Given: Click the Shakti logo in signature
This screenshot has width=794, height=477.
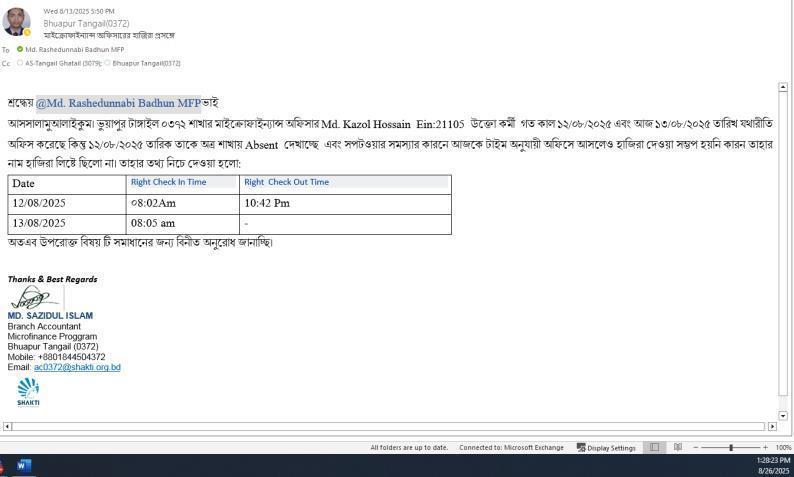Looking at the screenshot, I should [x=28, y=391].
